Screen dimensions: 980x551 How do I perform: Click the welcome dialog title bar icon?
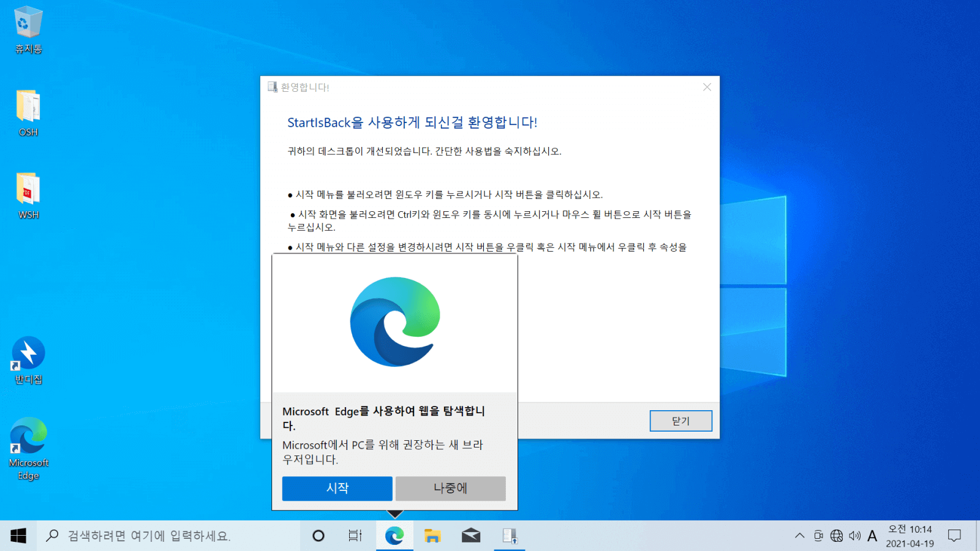pyautogui.click(x=273, y=87)
